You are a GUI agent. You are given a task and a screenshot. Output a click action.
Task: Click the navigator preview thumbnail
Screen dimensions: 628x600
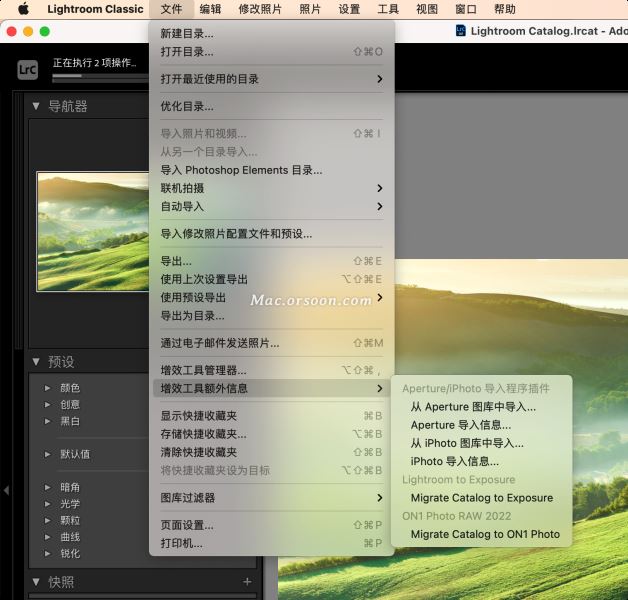pyautogui.click(x=93, y=232)
